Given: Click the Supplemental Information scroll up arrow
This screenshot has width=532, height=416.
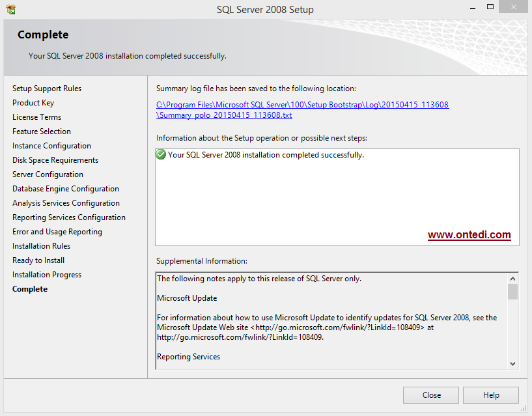Looking at the screenshot, I should pyautogui.click(x=512, y=279).
